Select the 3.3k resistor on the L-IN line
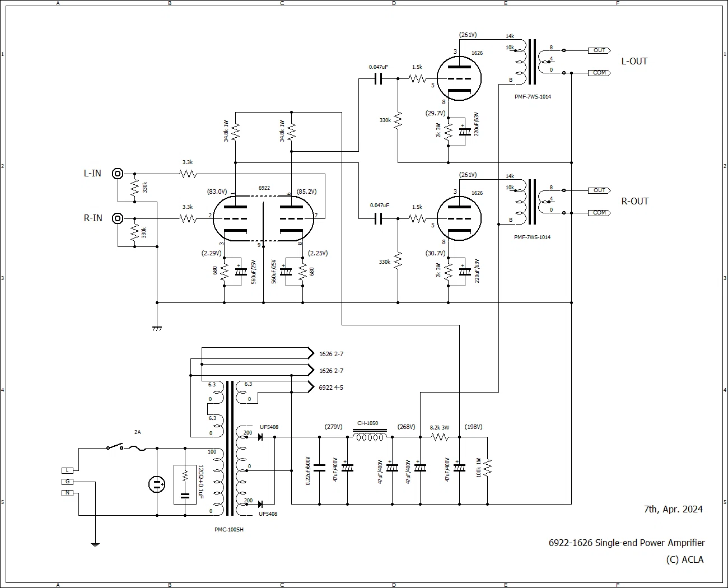728x588 pixels. pos(188,174)
